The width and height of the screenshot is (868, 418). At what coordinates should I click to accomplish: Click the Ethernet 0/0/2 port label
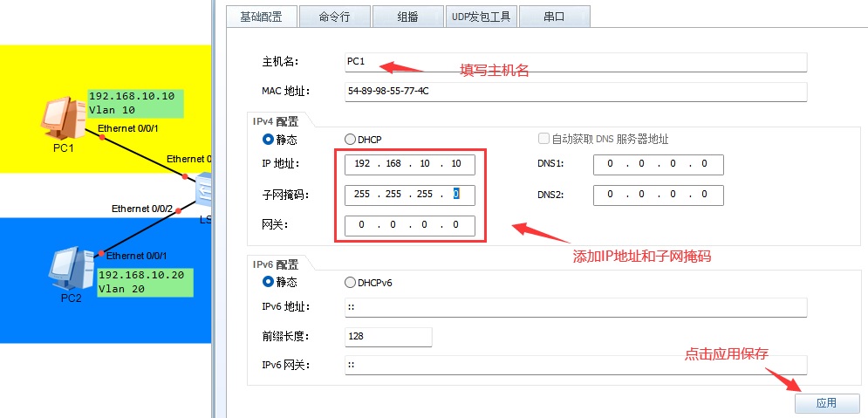142,209
